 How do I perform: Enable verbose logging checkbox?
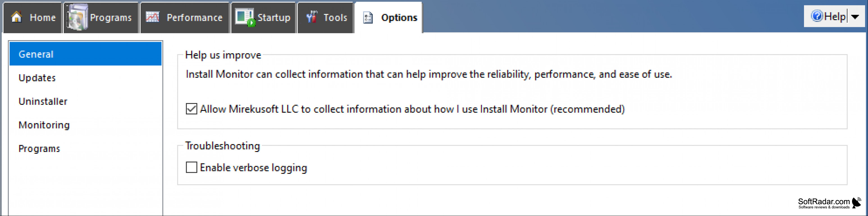(191, 167)
